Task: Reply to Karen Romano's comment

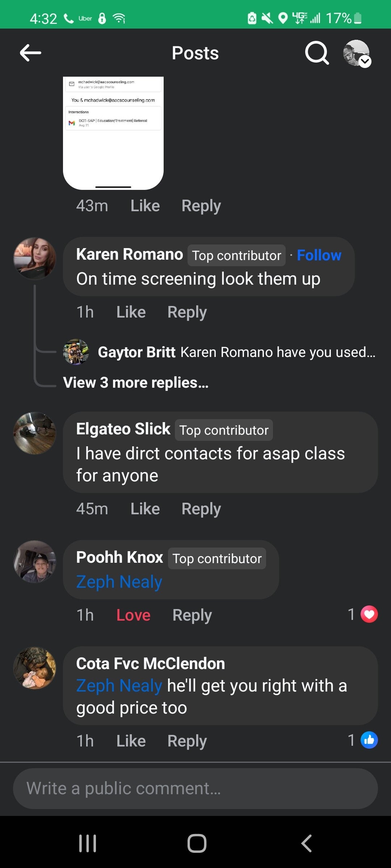Action: click(x=187, y=312)
